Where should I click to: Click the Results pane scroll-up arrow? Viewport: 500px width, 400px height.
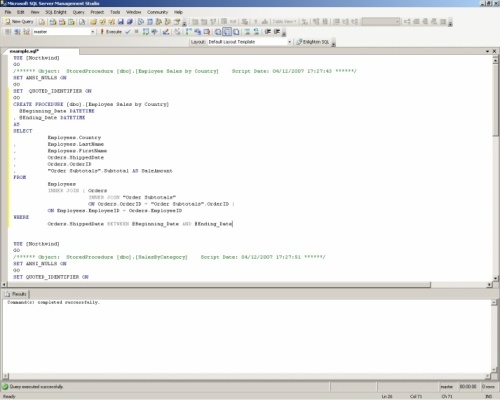[x=494, y=302]
